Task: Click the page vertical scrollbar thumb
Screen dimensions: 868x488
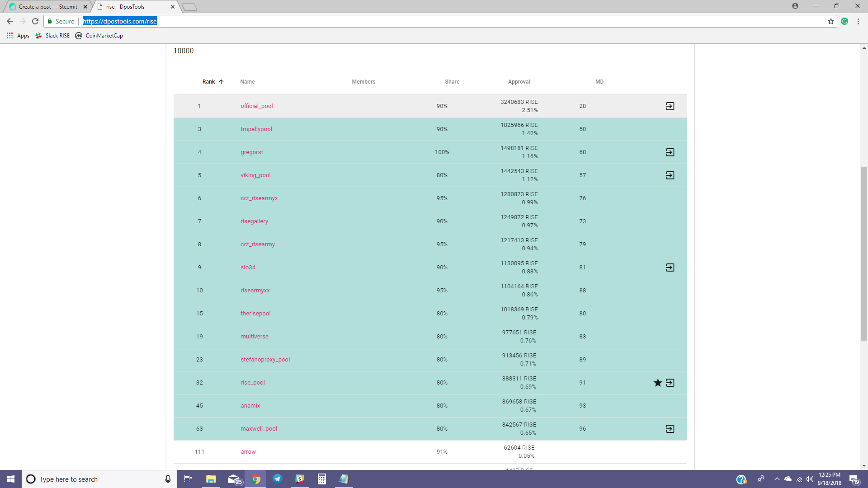Action: click(x=864, y=253)
